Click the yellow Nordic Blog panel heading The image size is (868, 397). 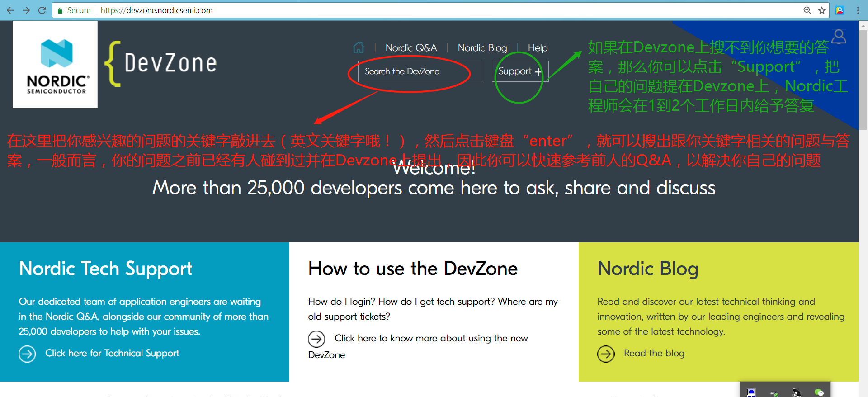648,269
